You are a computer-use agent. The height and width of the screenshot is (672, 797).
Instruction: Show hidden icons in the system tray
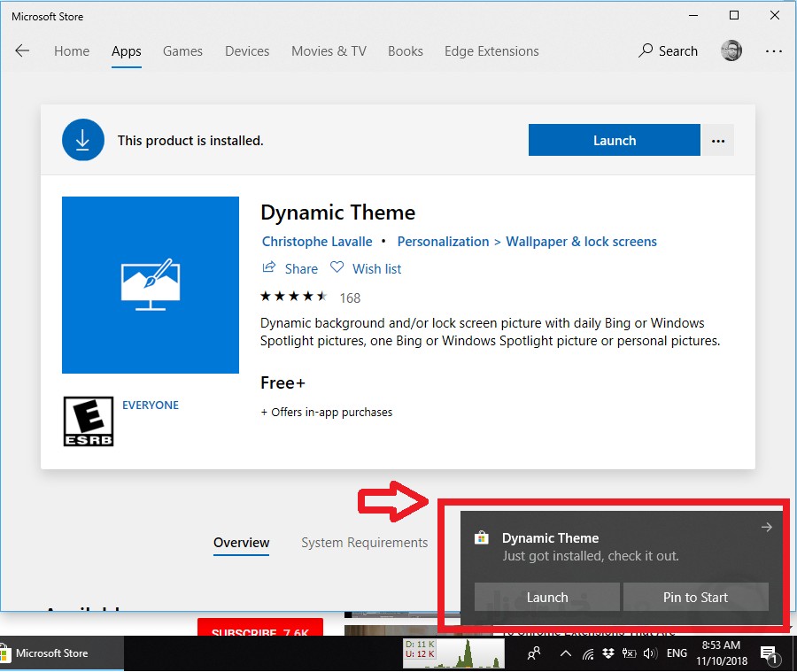point(565,653)
